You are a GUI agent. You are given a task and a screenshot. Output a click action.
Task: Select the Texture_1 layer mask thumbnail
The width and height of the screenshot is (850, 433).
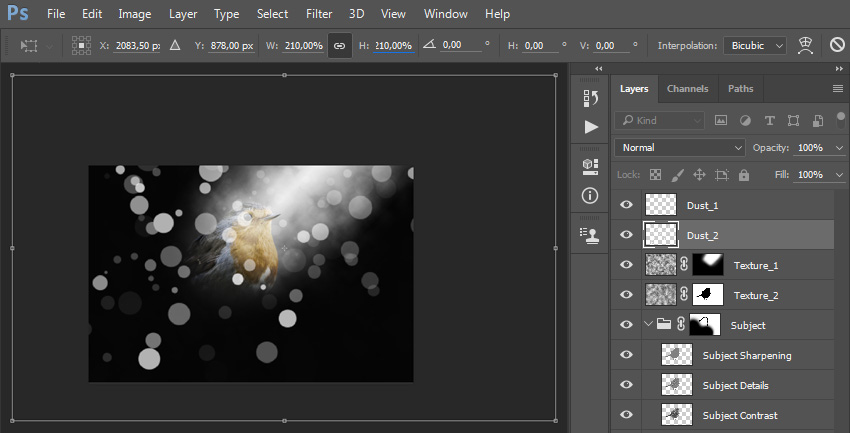tap(708, 264)
